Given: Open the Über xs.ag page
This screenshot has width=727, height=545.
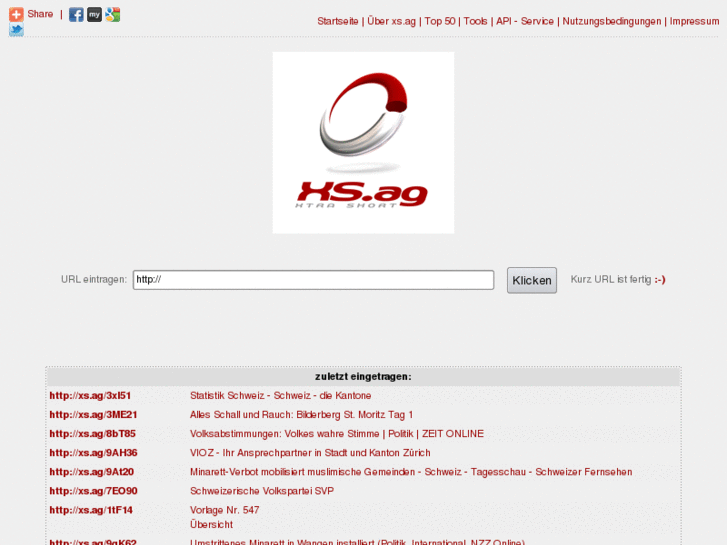Looking at the screenshot, I should (x=391, y=21).
